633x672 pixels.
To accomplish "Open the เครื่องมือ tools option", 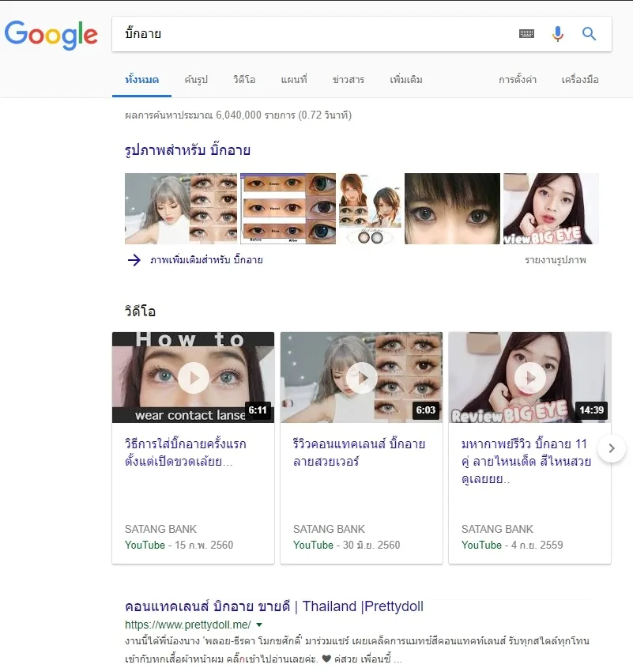I will tap(580, 80).
